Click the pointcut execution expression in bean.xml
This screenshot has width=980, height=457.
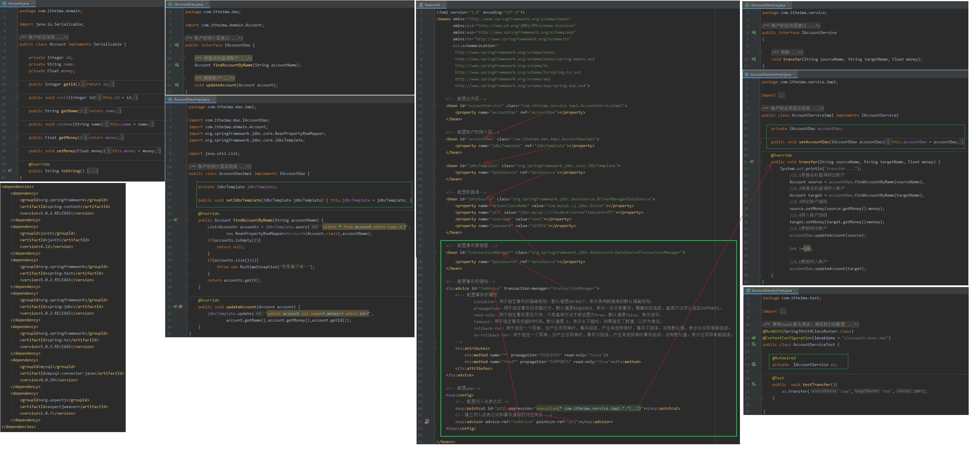tap(588, 409)
